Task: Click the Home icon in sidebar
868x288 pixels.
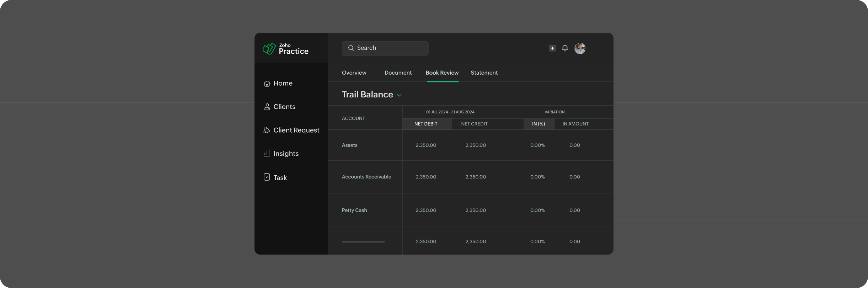Action: [x=267, y=84]
